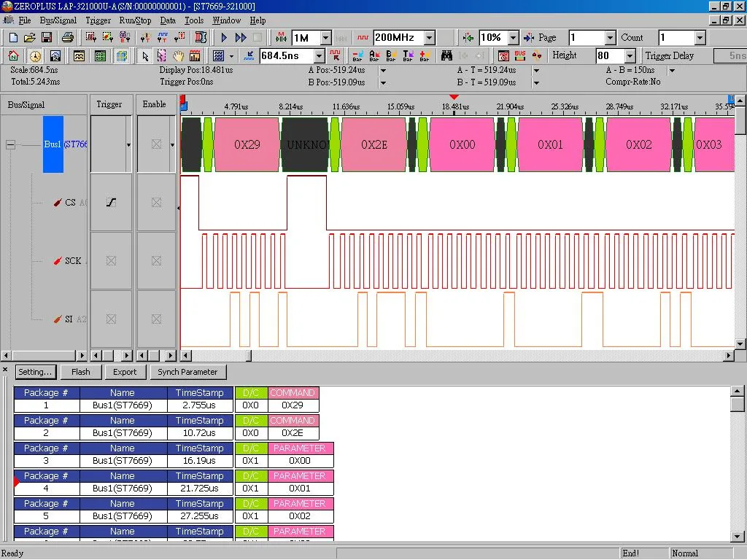Click the 0X29 decoded packet block
The width and height of the screenshot is (747, 560).
[247, 145]
